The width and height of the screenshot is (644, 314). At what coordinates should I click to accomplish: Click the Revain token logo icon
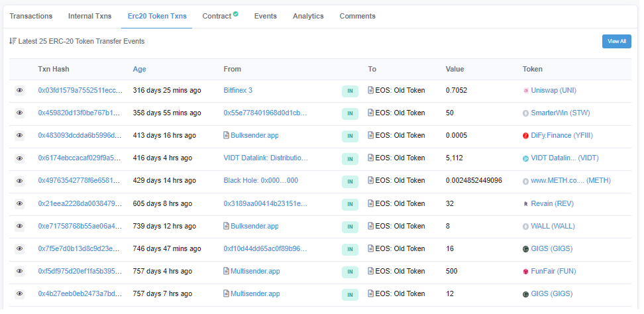coord(525,204)
